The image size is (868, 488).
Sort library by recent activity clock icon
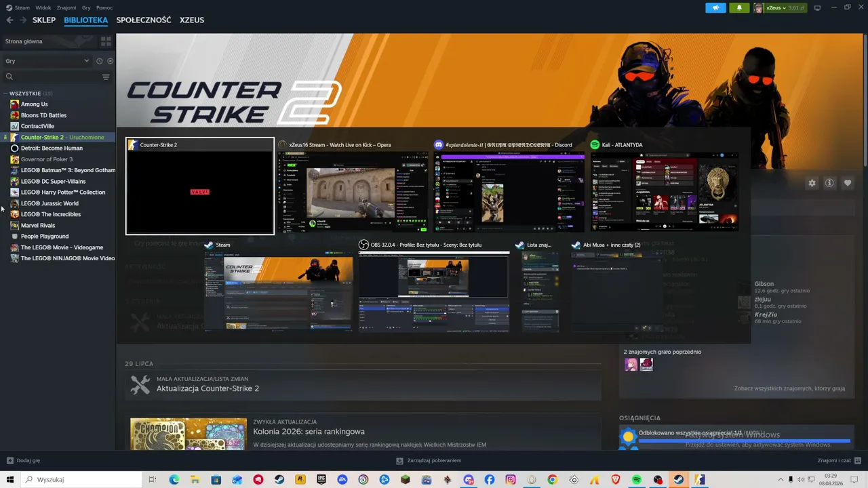tap(99, 61)
